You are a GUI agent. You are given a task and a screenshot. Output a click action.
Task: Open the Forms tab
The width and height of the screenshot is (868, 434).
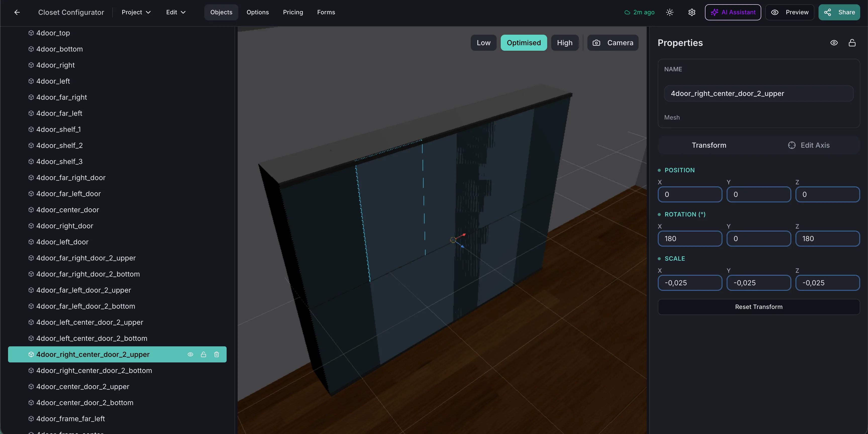(x=326, y=13)
